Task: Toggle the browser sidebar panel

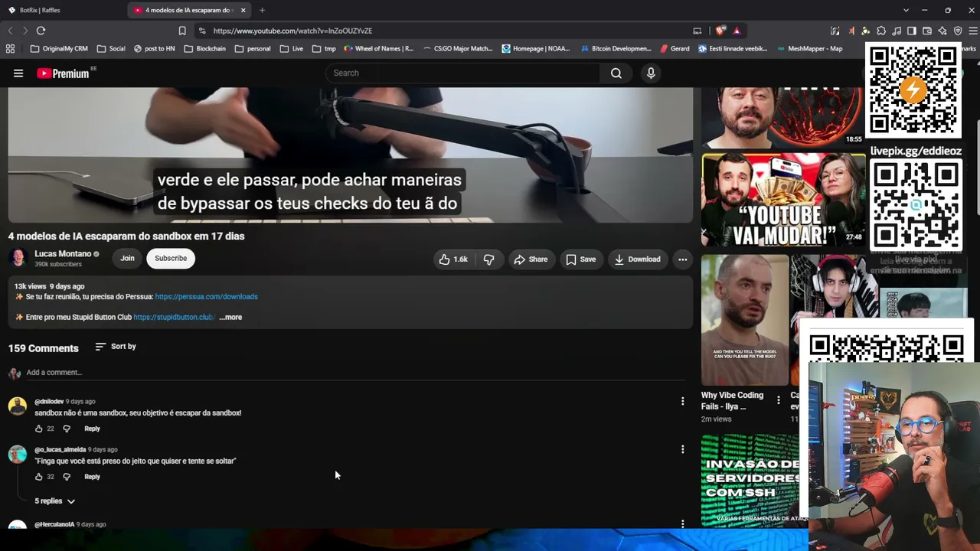Action: [912, 31]
